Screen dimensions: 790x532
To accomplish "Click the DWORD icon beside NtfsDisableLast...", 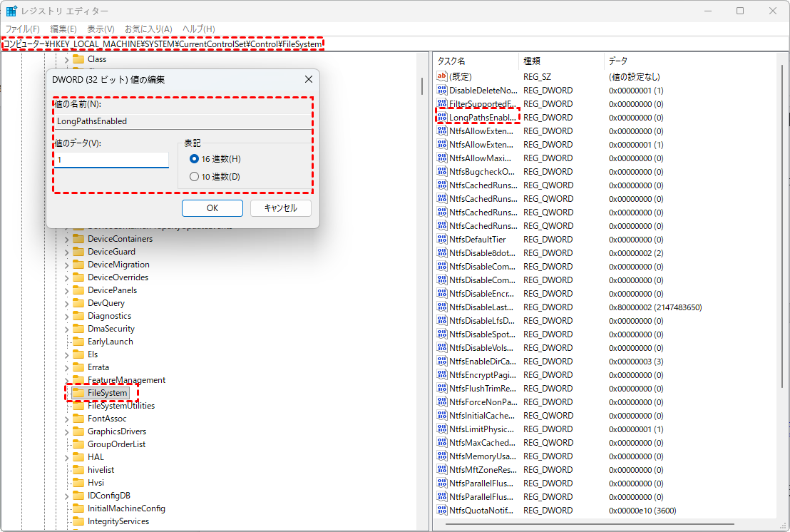I will pyautogui.click(x=442, y=307).
